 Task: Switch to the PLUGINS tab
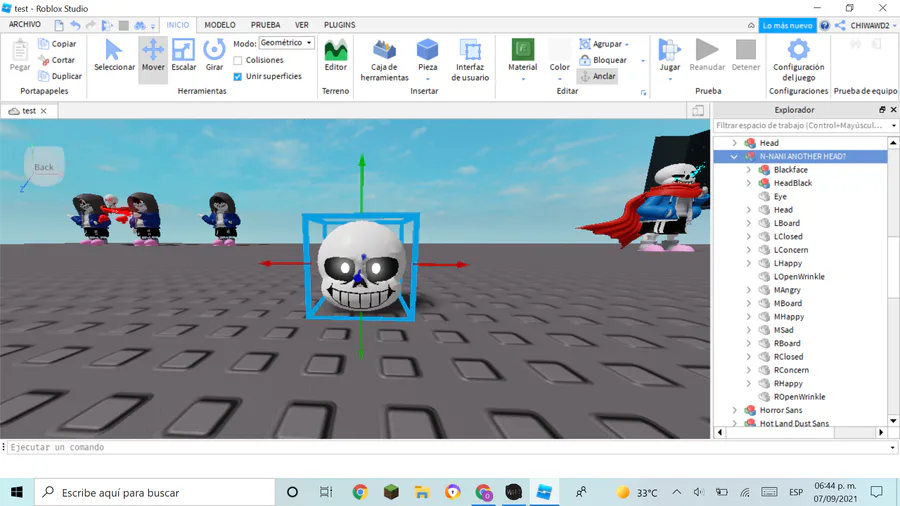click(340, 25)
